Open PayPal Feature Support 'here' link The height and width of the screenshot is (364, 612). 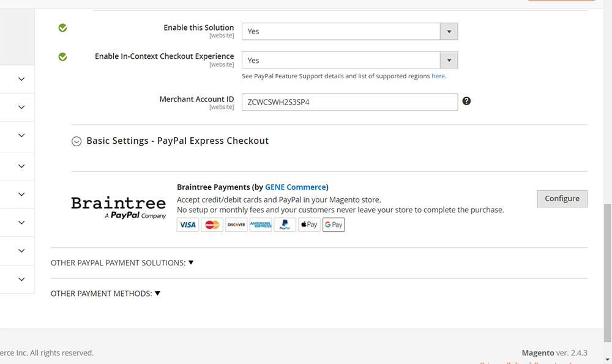pyautogui.click(x=438, y=76)
